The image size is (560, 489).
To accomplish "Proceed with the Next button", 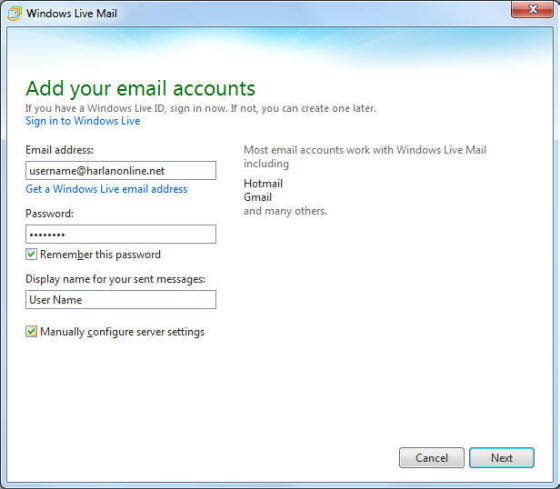I will 502,458.
